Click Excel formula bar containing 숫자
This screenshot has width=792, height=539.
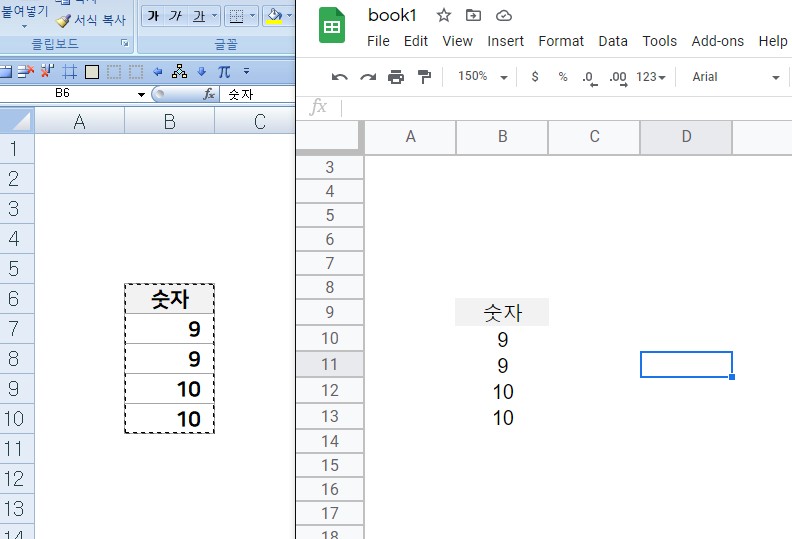pos(258,94)
